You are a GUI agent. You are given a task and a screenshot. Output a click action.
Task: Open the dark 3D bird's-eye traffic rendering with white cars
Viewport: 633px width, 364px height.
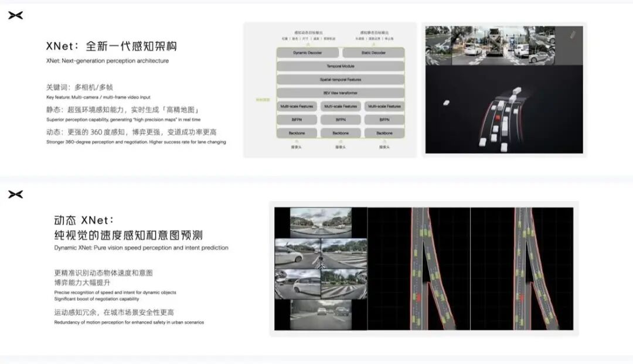[504, 110]
